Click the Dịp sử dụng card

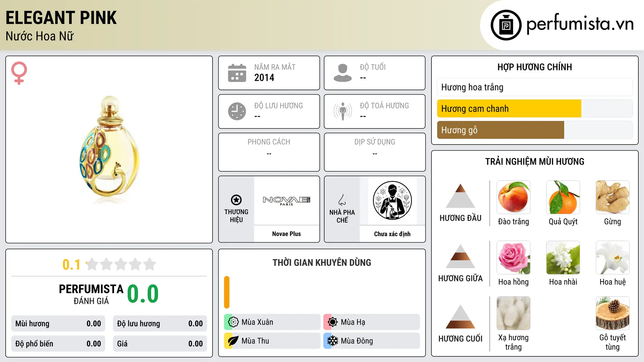point(375,152)
